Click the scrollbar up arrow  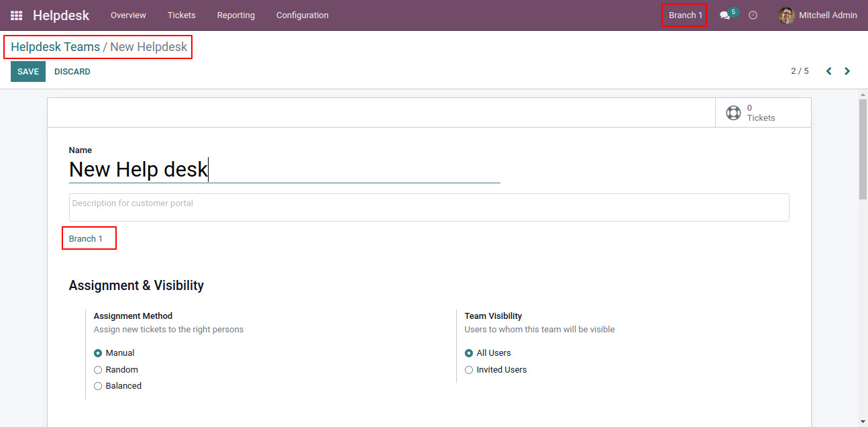pos(863,95)
